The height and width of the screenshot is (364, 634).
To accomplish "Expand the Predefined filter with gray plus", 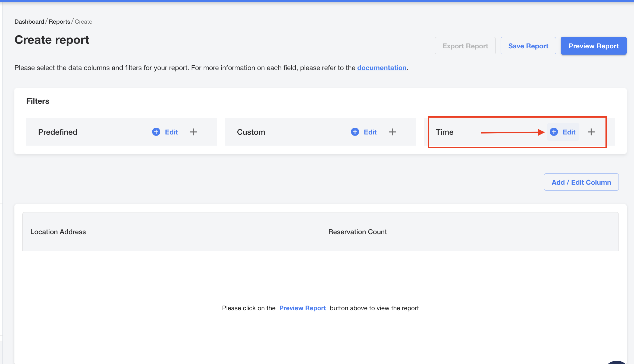I will [193, 132].
